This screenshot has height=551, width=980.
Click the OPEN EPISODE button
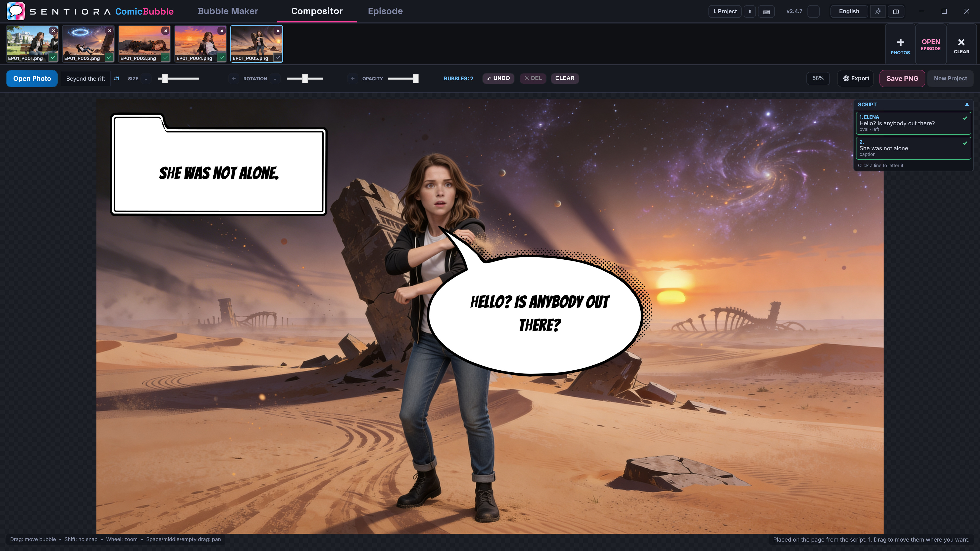tap(930, 45)
